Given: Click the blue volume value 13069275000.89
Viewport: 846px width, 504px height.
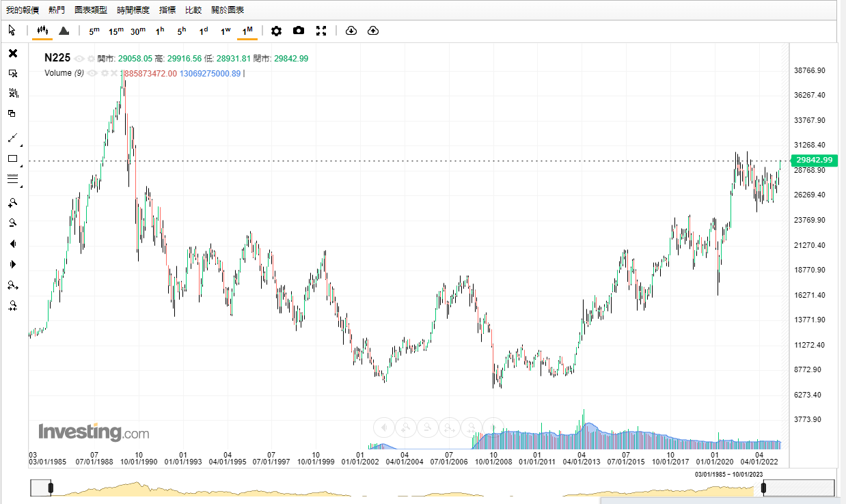Looking at the screenshot, I should (210, 73).
